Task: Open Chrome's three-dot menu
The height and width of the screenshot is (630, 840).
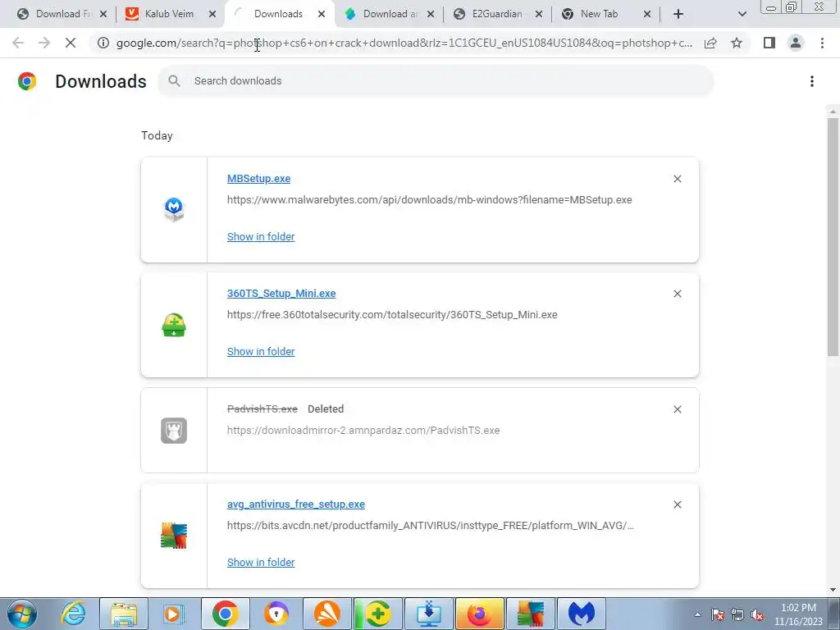Action: 822,43
